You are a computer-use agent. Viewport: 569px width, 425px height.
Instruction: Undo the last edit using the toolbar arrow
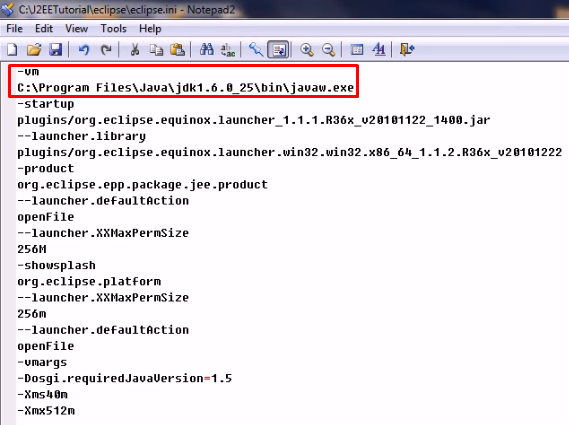(x=84, y=49)
